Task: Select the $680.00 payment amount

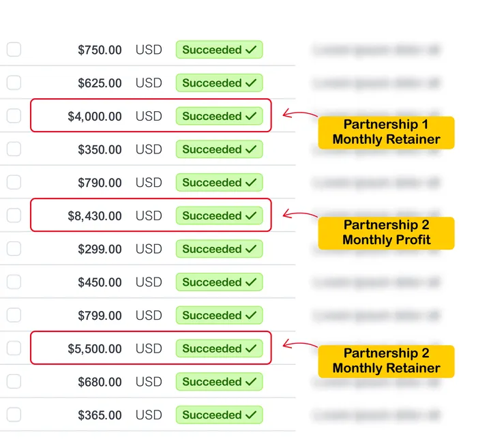Action: pos(100,382)
